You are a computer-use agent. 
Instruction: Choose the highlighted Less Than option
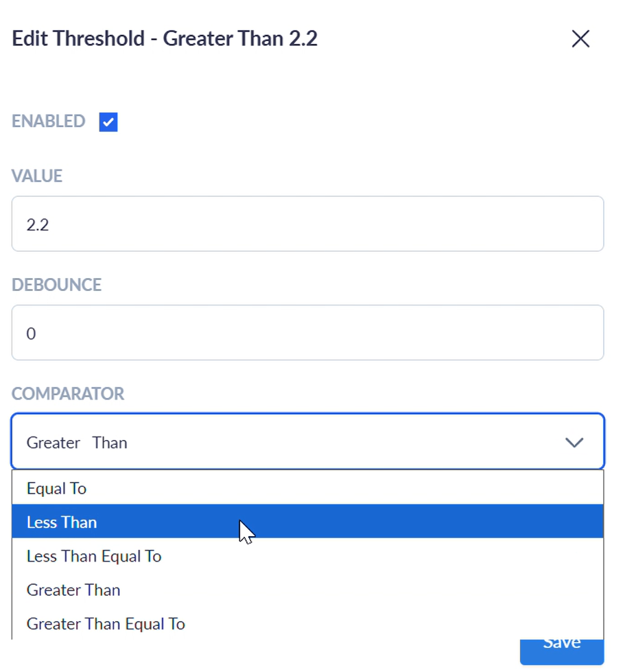(x=62, y=522)
